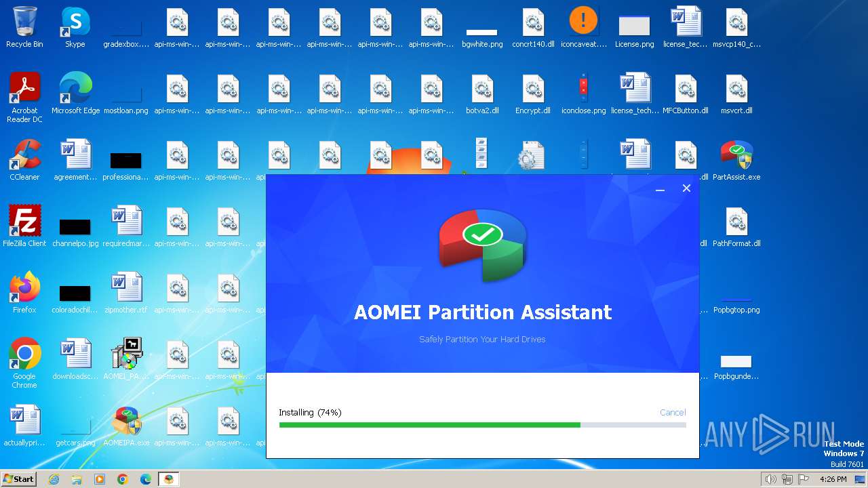Screen dimensions: 868x488
Task: Select bgwhite.png file icon
Action: tap(482, 36)
